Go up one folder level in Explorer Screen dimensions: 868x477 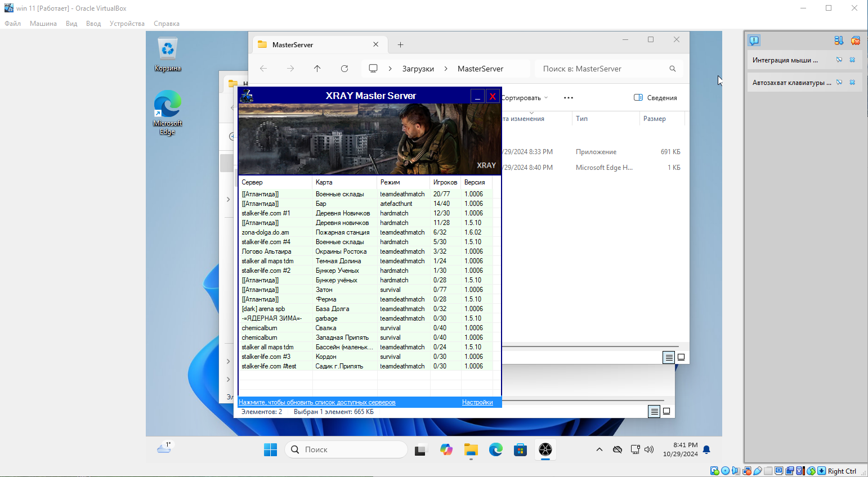click(x=317, y=69)
